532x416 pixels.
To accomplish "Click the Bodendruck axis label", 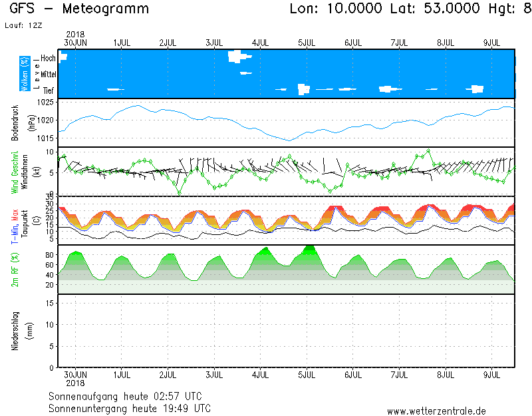I will (x=15, y=122).
